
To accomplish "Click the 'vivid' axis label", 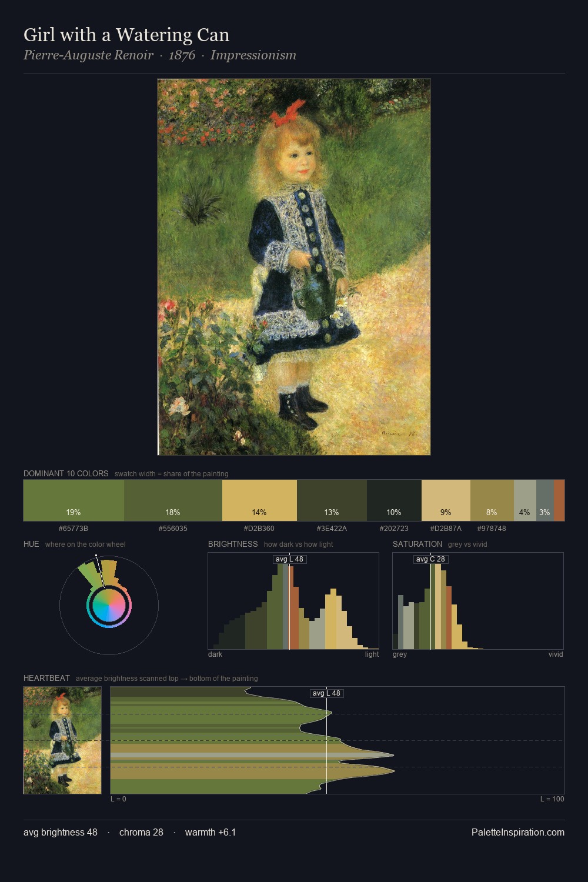I will click(x=556, y=654).
